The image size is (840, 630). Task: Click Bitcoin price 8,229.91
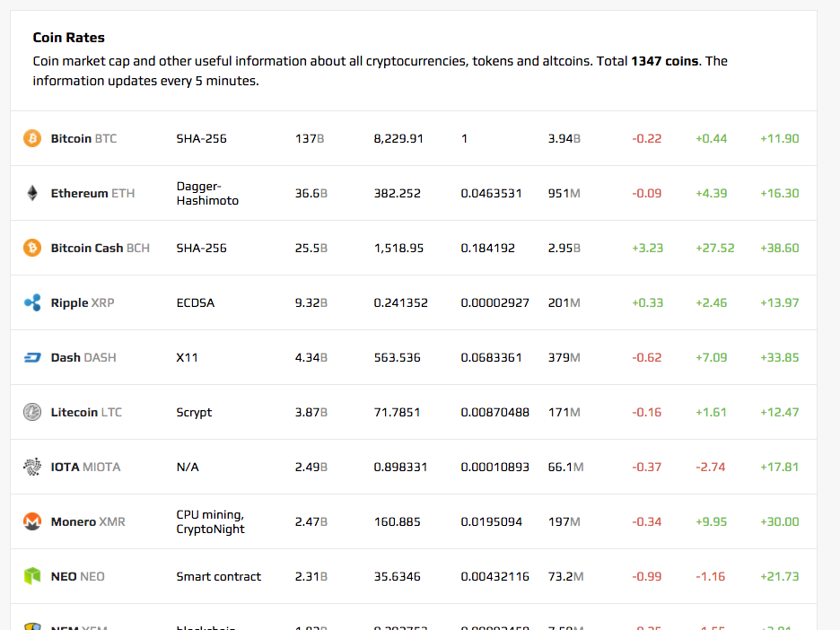pyautogui.click(x=398, y=138)
